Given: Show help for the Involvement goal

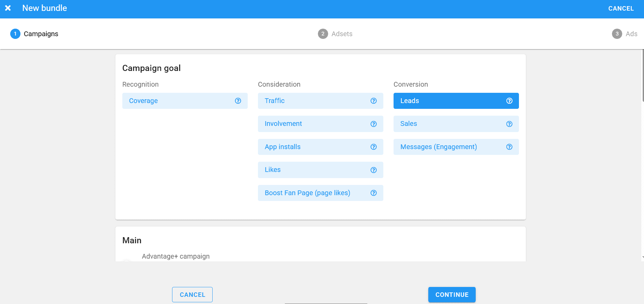Looking at the screenshot, I should [x=373, y=124].
